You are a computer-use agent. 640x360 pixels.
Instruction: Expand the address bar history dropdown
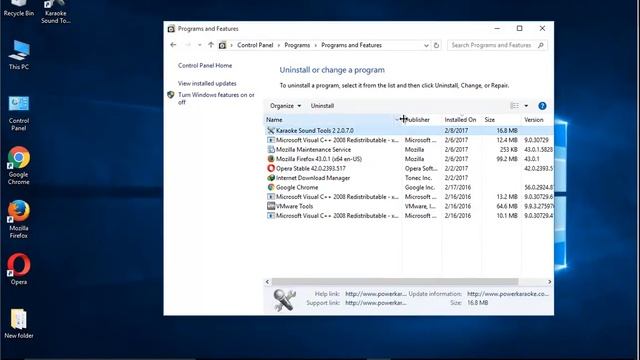[x=426, y=45]
